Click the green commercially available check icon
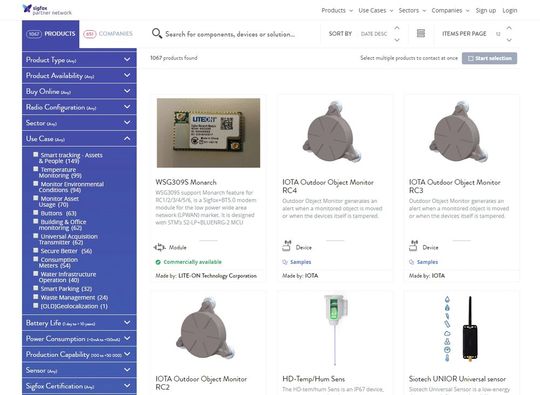This screenshot has width=540, height=395. (158, 262)
